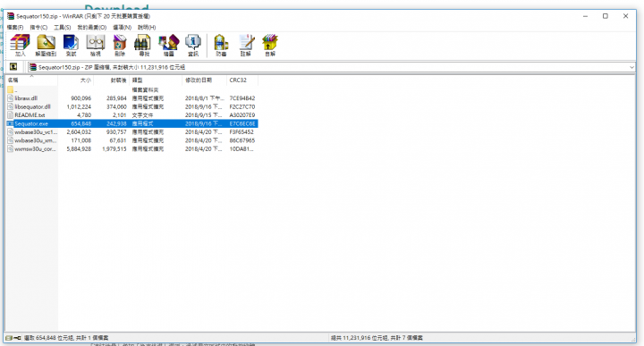Click the WinRAR title bar app icon
Screen dimensions: 644x346
(x=11, y=16)
